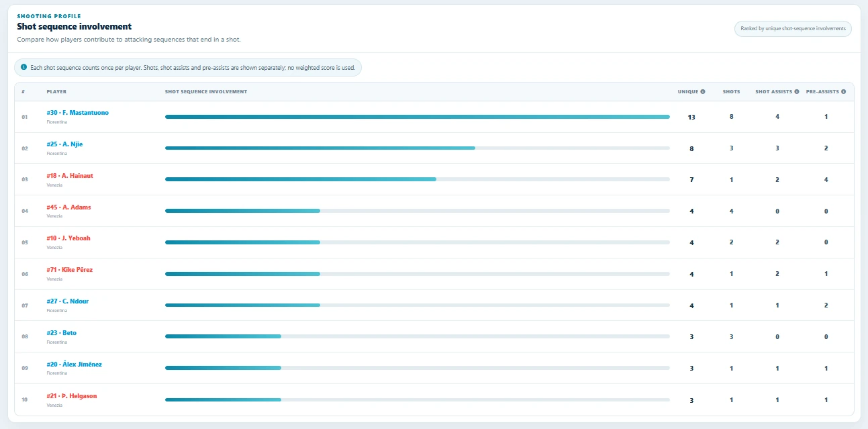This screenshot has width=868, height=429.
Task: Click the 'Ranked by unique shot-sequence involvements' pill
Action: click(x=794, y=29)
